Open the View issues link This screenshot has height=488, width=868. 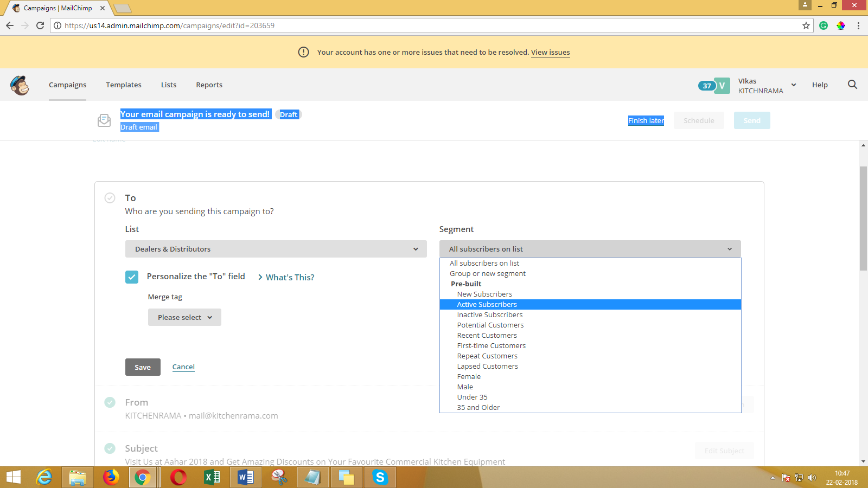551,52
